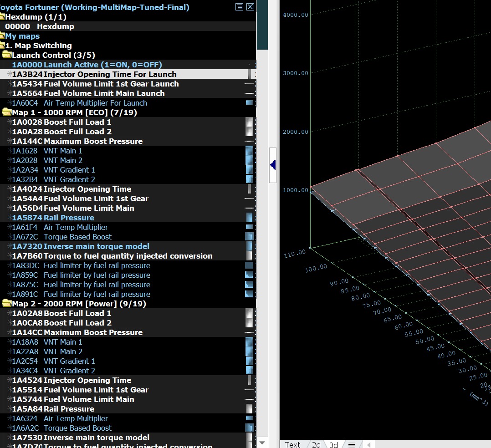The image size is (491, 448).
Task: Open the project panel options list icon
Action: point(239,7)
